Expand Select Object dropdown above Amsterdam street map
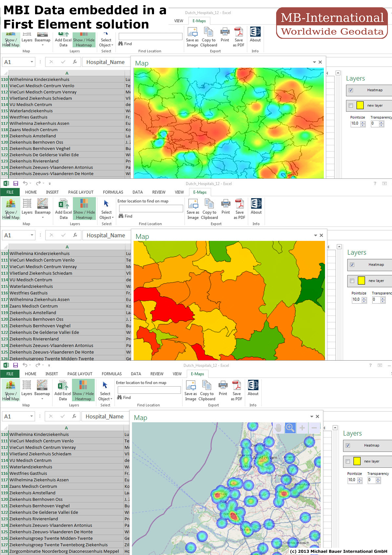 tap(105, 390)
